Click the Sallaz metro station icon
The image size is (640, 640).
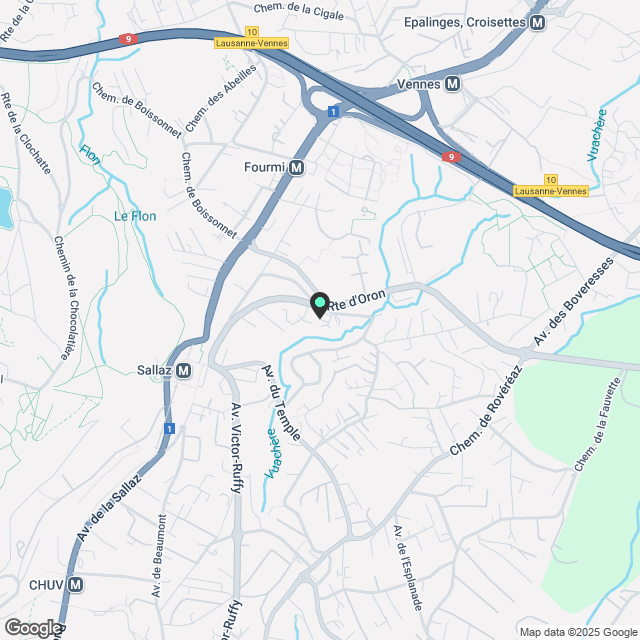click(x=184, y=371)
